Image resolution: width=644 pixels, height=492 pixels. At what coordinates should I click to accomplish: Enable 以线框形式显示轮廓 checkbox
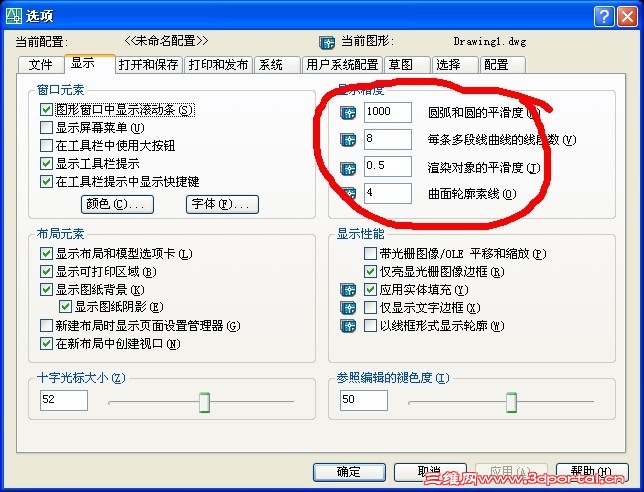[x=370, y=326]
